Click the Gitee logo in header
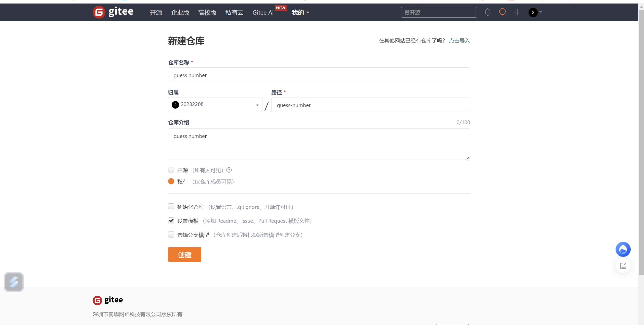The width and height of the screenshot is (644, 325). point(113,12)
